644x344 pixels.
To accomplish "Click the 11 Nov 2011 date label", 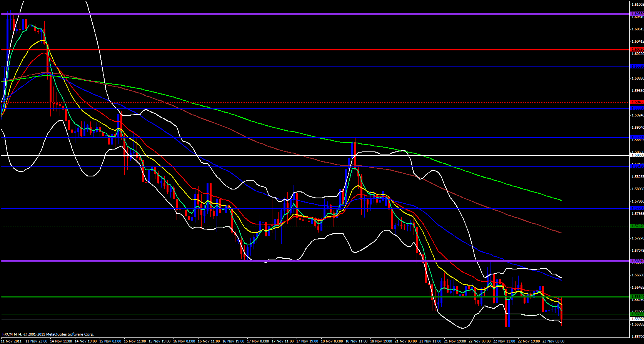I will tap(12, 341).
